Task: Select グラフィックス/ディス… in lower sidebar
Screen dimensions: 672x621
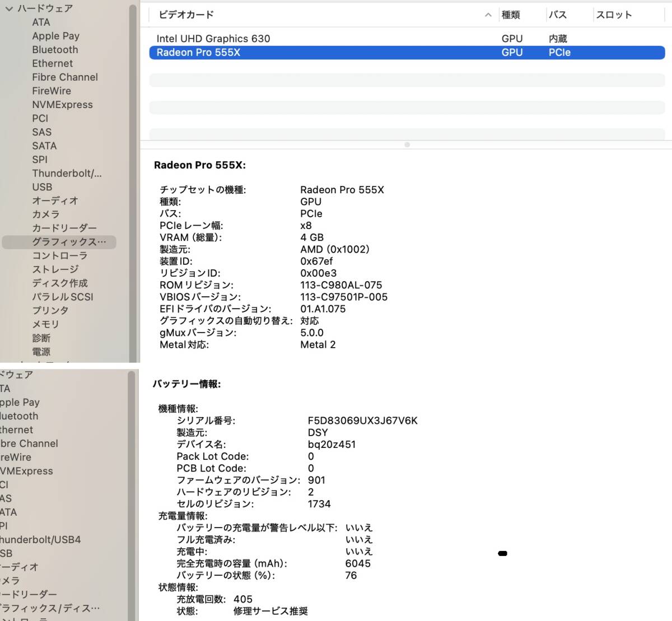Action: [50, 608]
